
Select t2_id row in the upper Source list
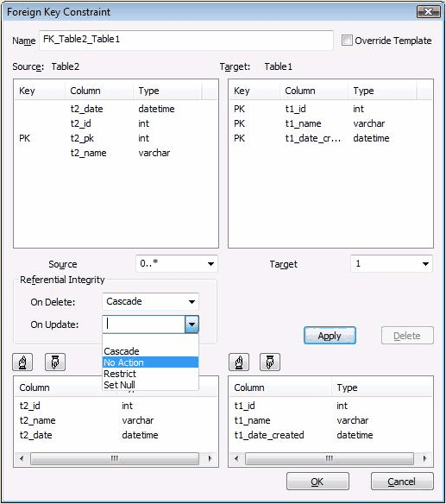pyautogui.click(x=116, y=123)
